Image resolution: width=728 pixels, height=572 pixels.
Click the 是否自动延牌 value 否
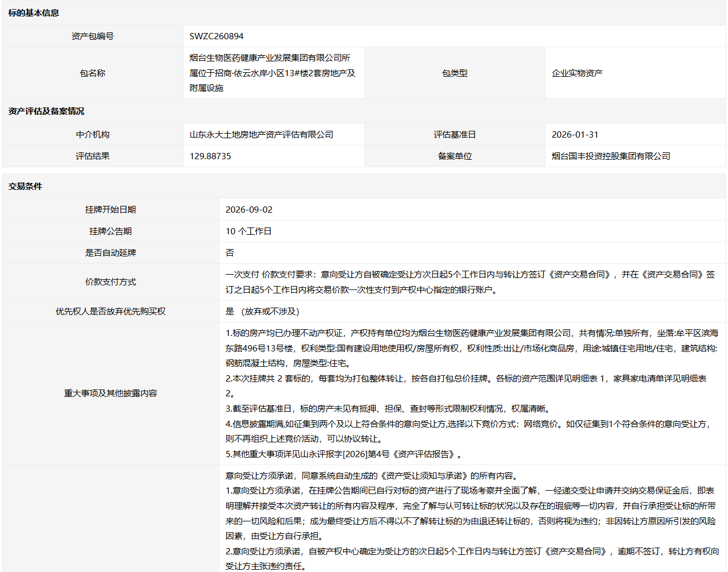(x=230, y=253)
